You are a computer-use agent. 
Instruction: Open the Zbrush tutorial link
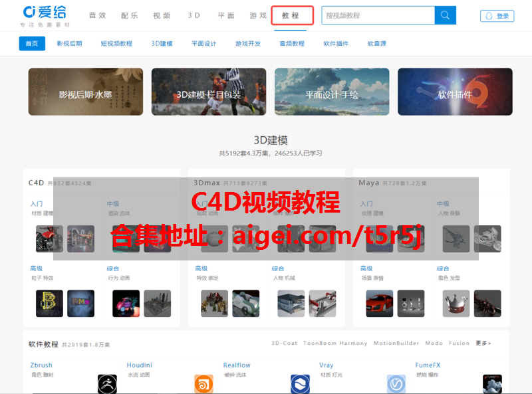click(x=41, y=365)
